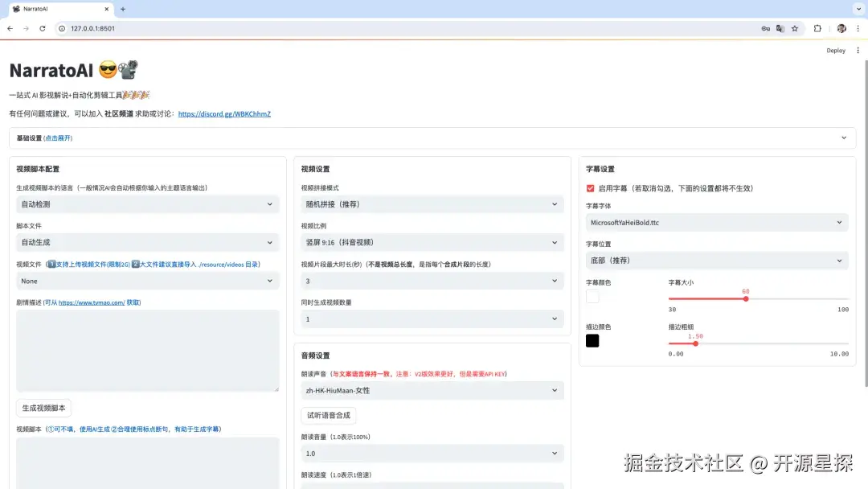Click the 剧情描述 text input area

tap(148, 350)
